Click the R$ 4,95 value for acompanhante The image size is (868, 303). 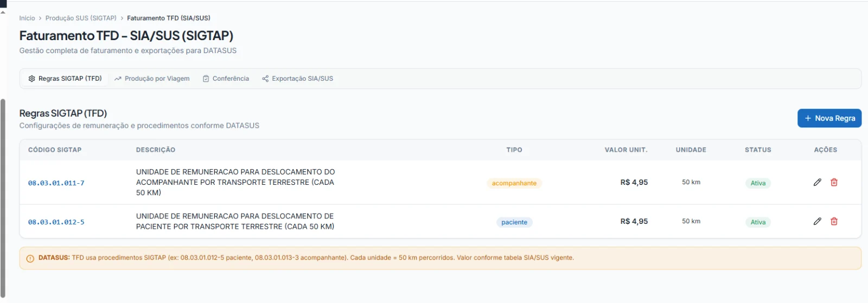(634, 182)
